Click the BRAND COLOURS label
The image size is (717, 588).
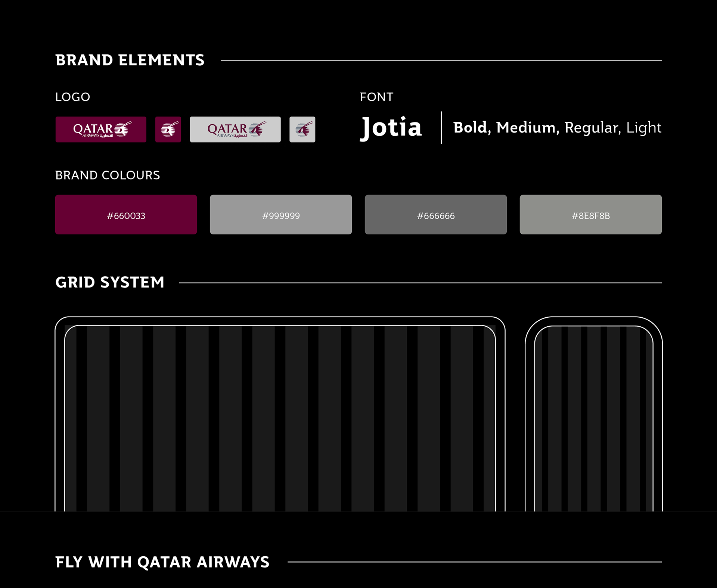108,175
